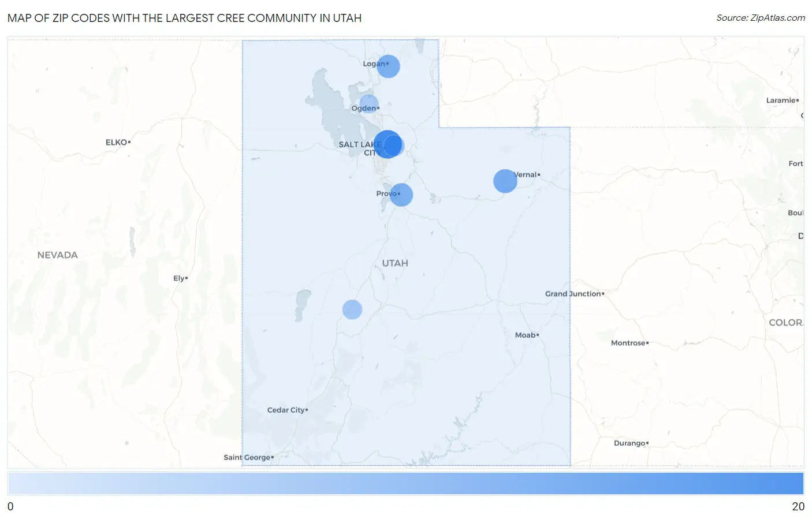812x519 pixels.
Task: Click the 'Durango' city label
Action: (x=631, y=443)
